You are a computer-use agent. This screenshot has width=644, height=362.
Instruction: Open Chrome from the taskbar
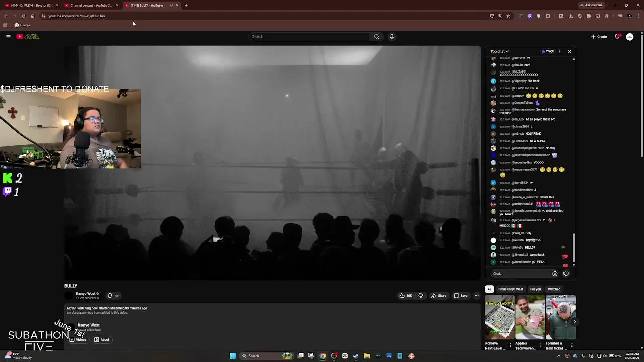[x=323, y=356]
